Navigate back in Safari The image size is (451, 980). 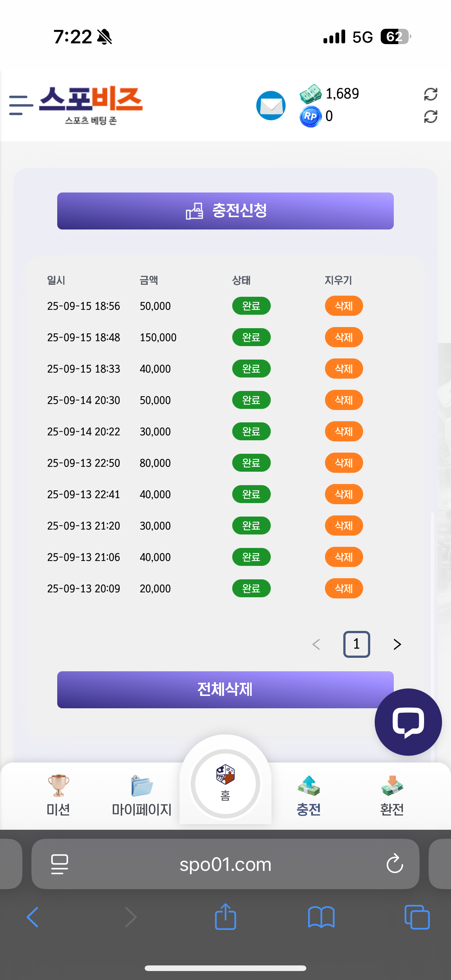[x=33, y=917]
